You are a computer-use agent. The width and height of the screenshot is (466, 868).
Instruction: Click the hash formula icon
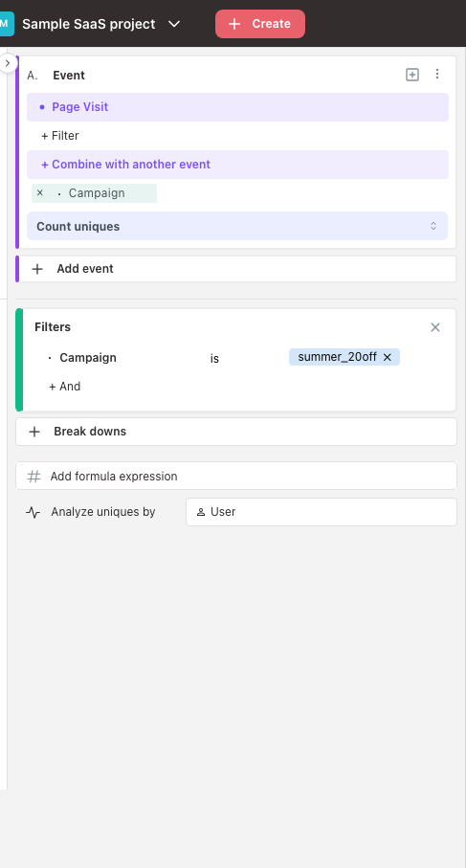pyautogui.click(x=33, y=476)
